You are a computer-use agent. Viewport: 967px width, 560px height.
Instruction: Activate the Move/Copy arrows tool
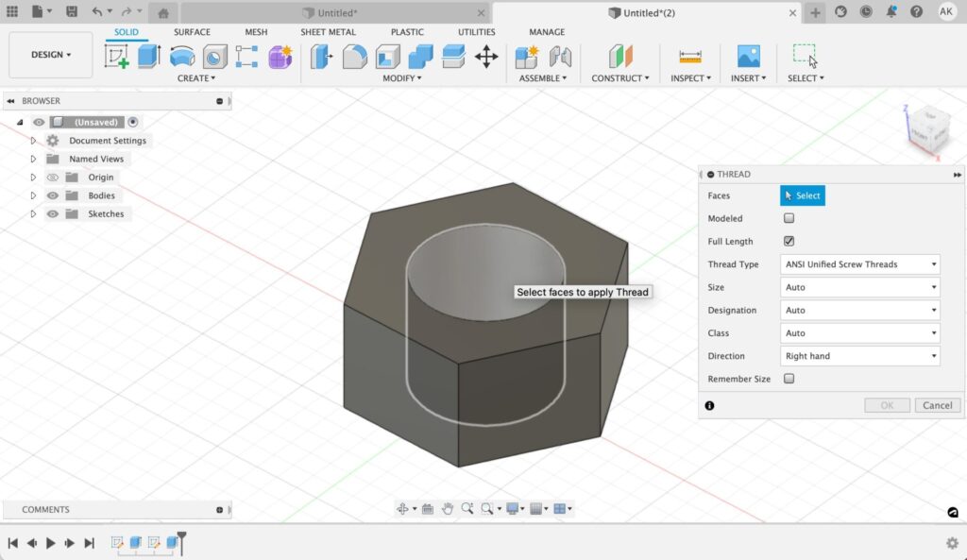pos(486,57)
